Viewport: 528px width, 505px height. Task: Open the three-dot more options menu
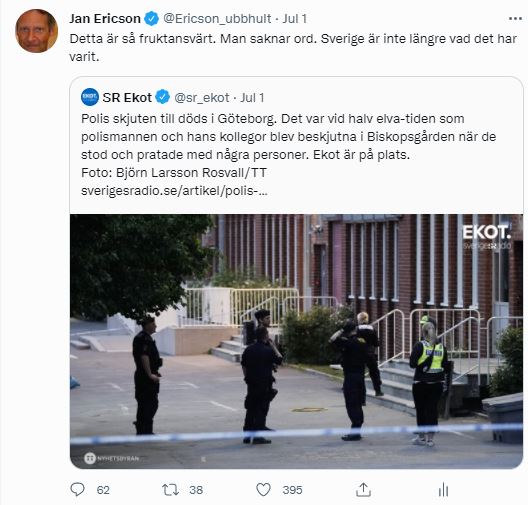pos(515,19)
